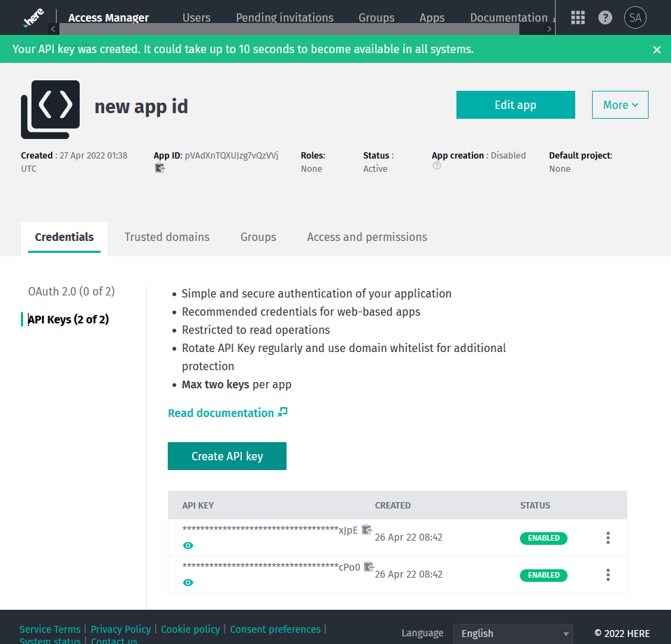Click the external link icon beside Read documentation
The height and width of the screenshot is (644, 671).
tap(282, 412)
